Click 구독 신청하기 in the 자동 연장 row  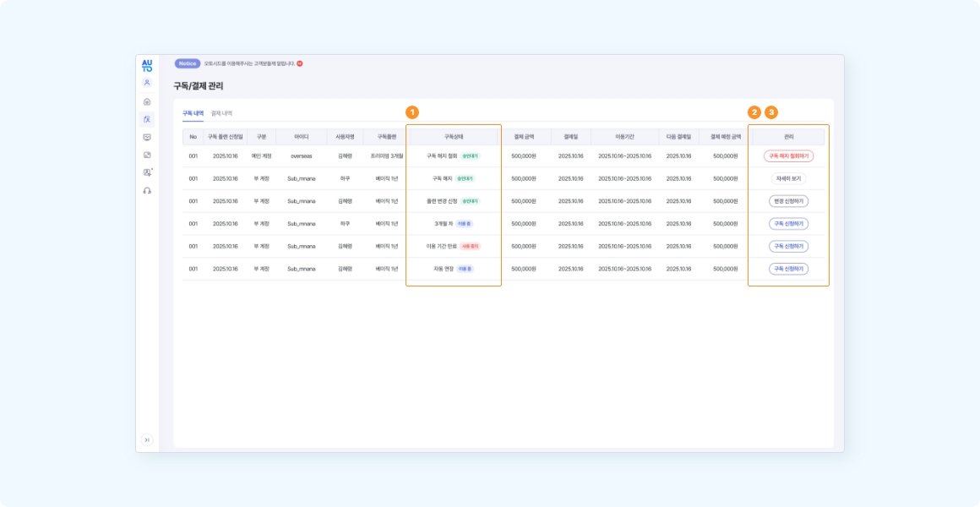tap(788, 269)
